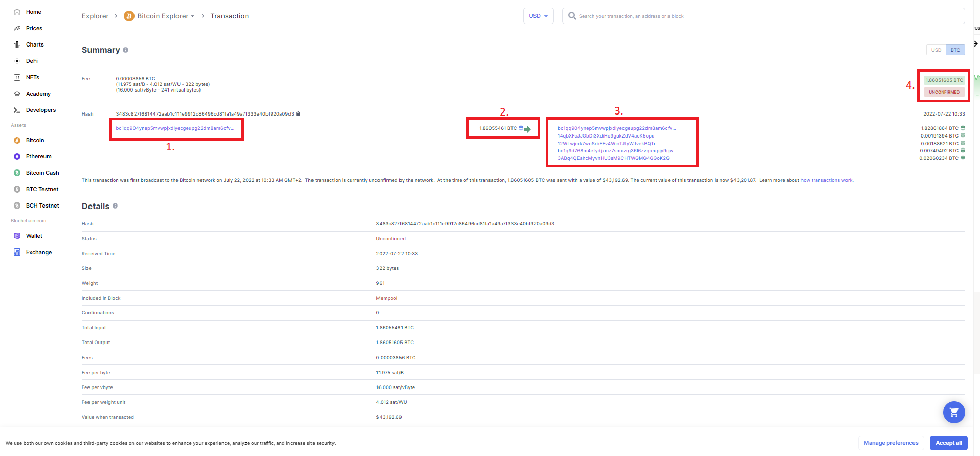Open the Charts sidebar icon
Screen dimensions: 980x456
coord(17,44)
